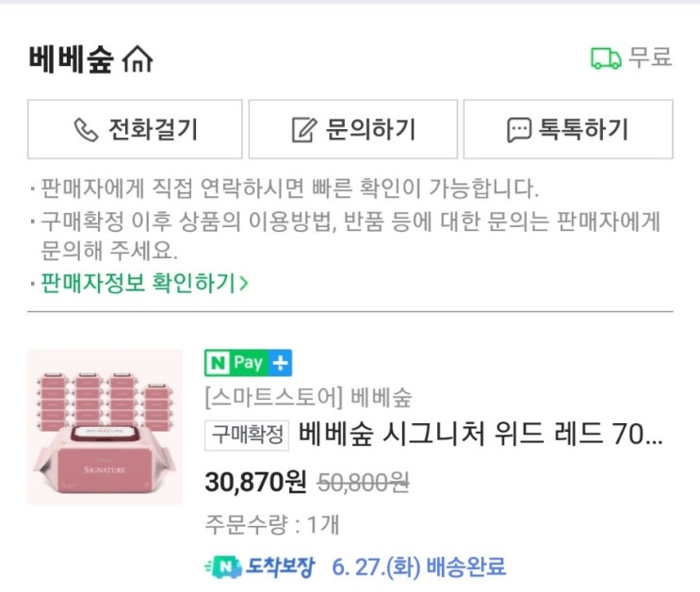The width and height of the screenshot is (700, 592).
Task: Tap the green delivery truck icon
Action: [x=606, y=58]
